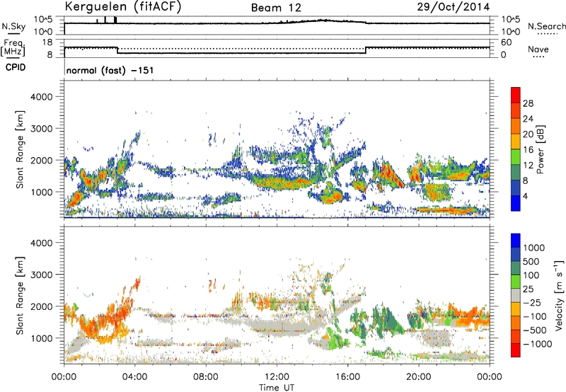Click the "CPID" label

[x=16, y=67]
